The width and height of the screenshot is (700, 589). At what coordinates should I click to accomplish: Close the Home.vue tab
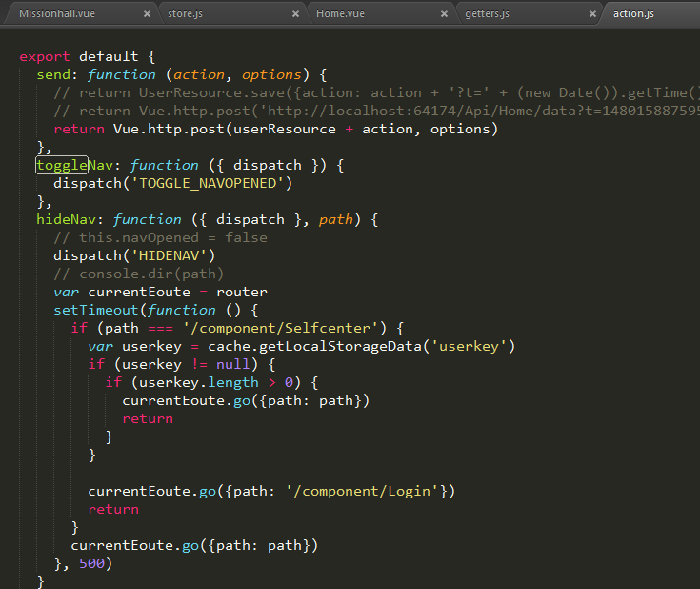[444, 14]
